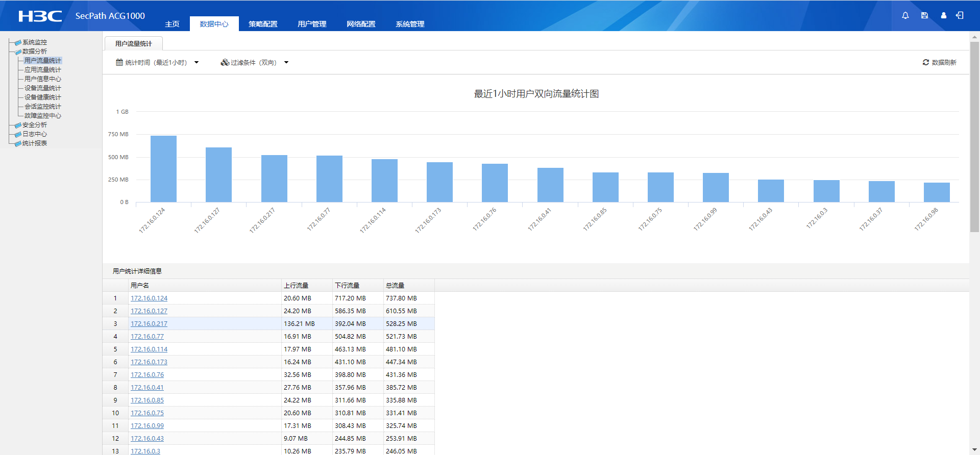Click the save configuration floppy icon
The height and width of the screenshot is (455, 980).
(x=924, y=15)
